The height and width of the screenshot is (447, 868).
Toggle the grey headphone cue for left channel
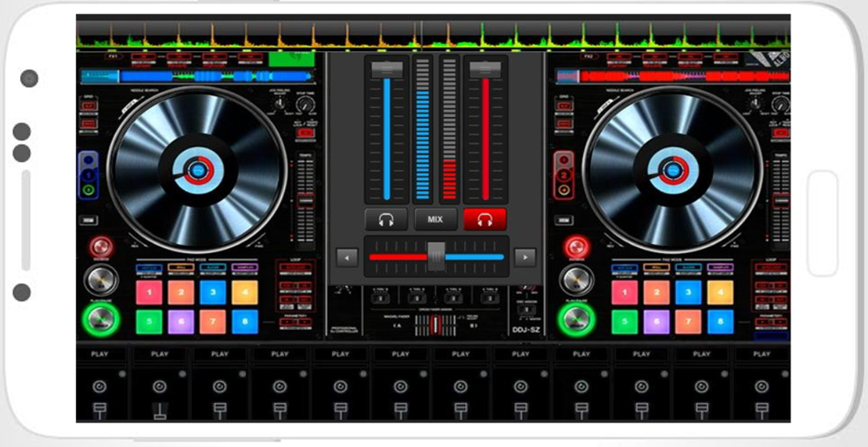pyautogui.click(x=386, y=219)
